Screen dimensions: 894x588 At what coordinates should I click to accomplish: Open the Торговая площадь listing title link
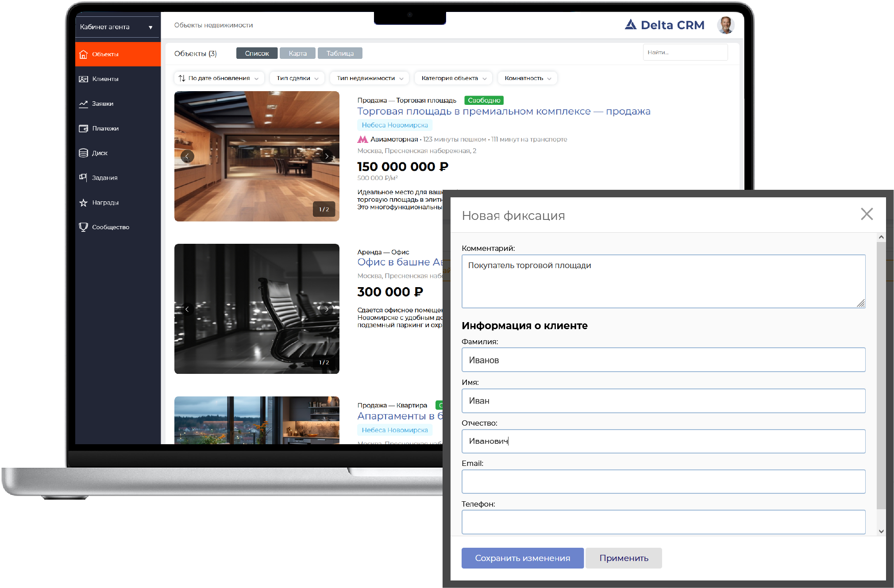(504, 111)
